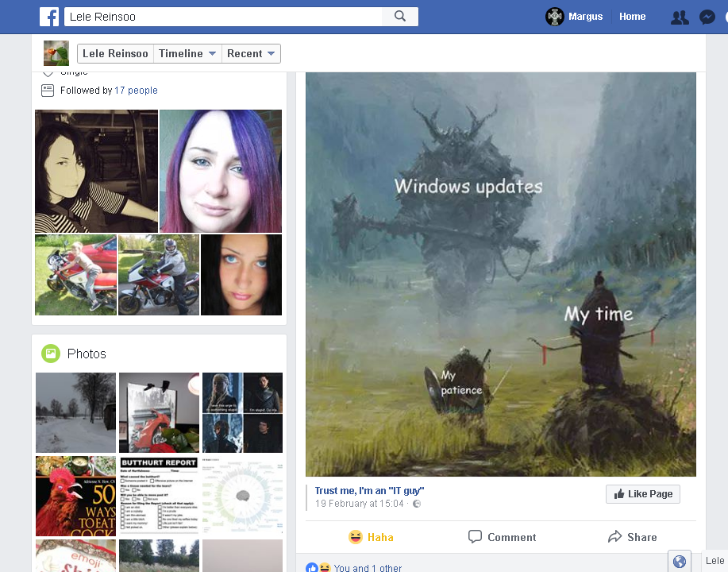Open the Butthurt Report photo thumbnail
This screenshot has width=728, height=572.
pos(160,496)
